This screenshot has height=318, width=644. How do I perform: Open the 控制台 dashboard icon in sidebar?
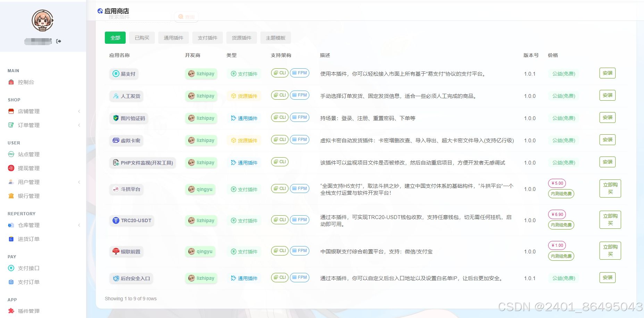11,82
